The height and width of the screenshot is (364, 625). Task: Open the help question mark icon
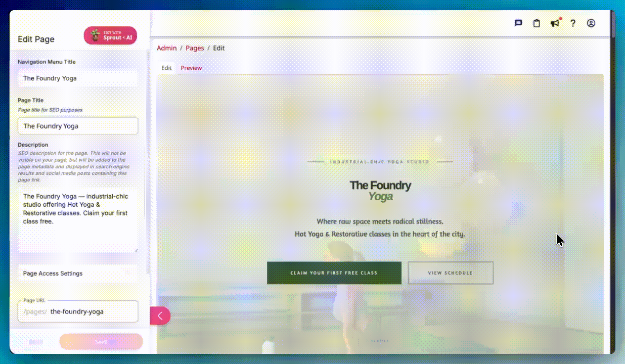(x=573, y=23)
